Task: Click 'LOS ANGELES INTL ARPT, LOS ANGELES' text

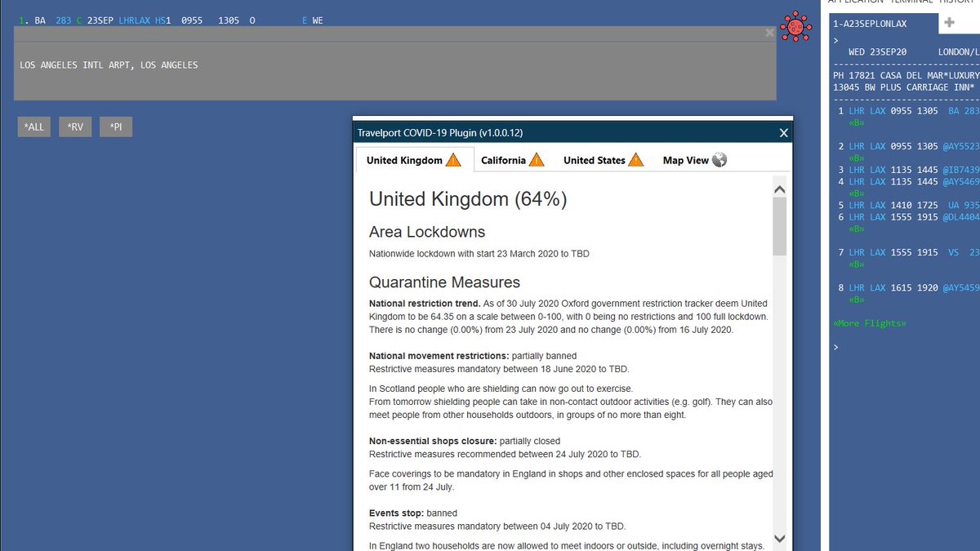Action: click(109, 65)
